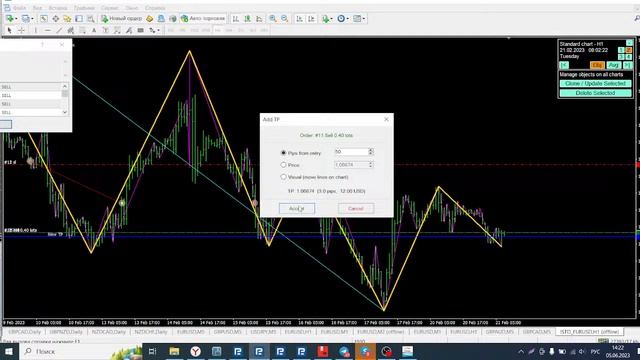640x360 pixels.
Task: Select orange chart number 2 button
Action: [629, 50]
